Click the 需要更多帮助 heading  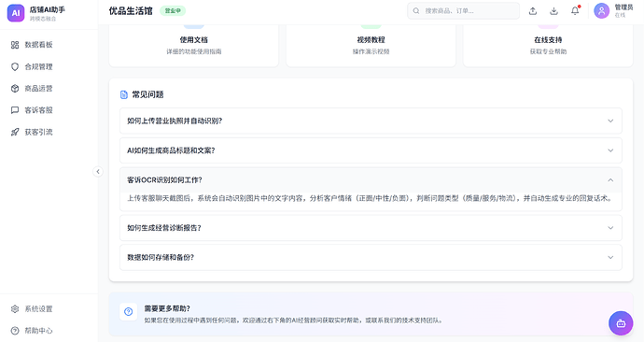click(x=167, y=308)
